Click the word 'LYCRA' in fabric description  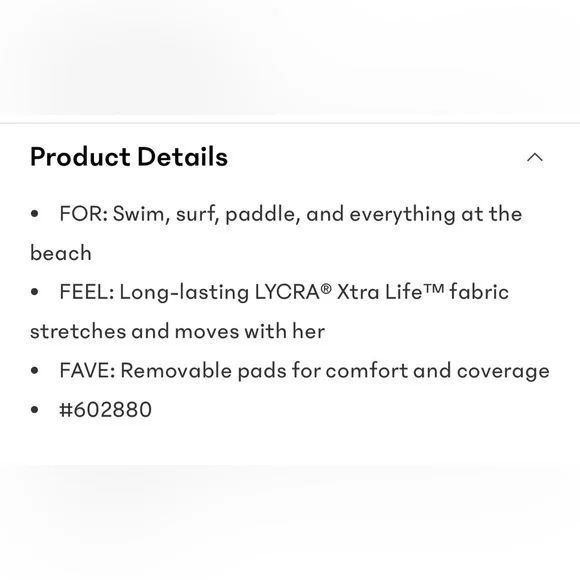(287, 292)
